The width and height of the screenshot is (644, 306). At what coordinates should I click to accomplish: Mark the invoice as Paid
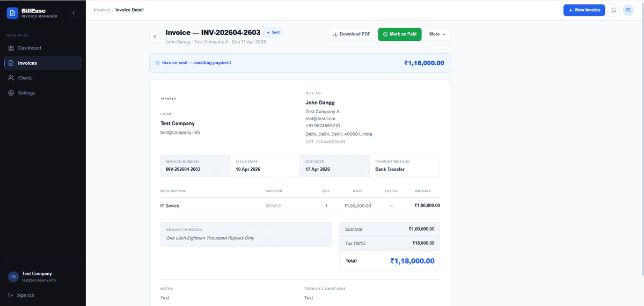(400, 34)
